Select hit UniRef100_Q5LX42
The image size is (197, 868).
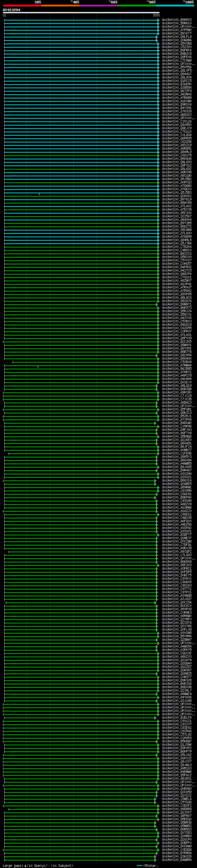point(177,755)
